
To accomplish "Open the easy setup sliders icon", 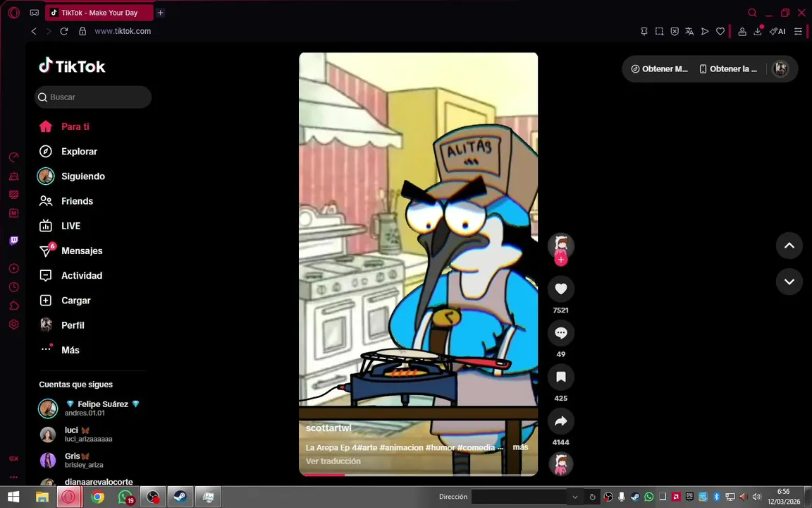I will click(798, 31).
